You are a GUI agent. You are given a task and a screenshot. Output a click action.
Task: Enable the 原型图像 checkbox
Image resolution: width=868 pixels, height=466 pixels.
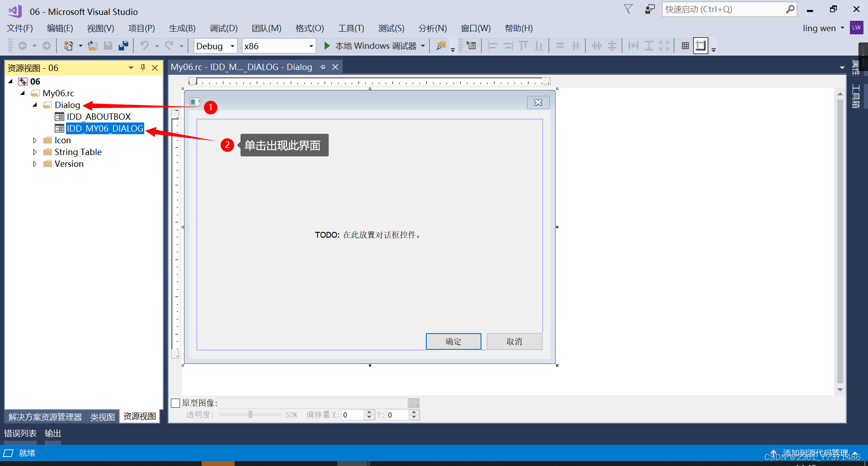coord(175,403)
